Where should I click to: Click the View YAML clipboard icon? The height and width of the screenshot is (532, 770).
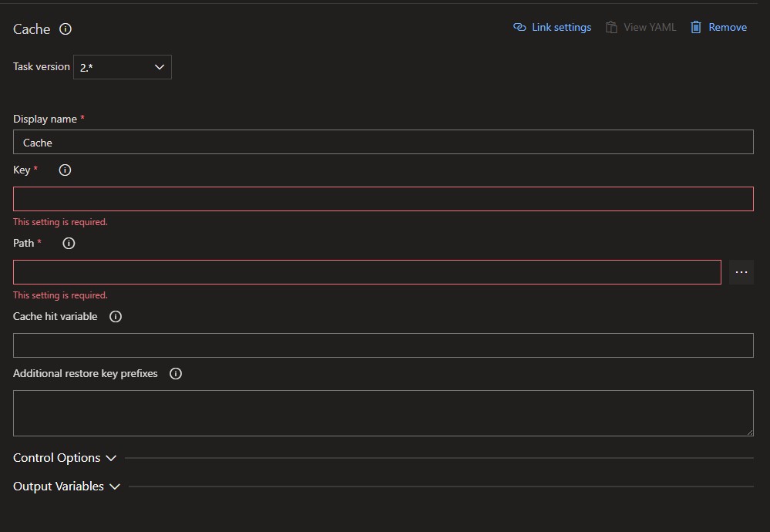[611, 27]
